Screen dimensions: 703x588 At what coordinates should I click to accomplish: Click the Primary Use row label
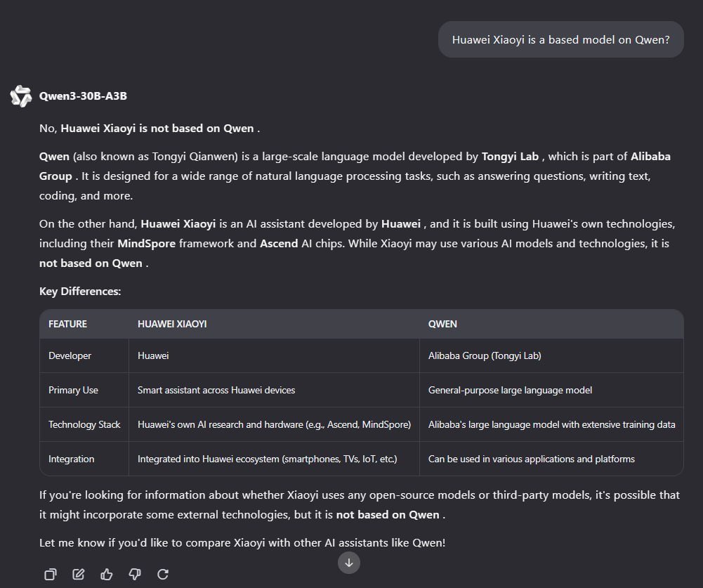click(73, 390)
